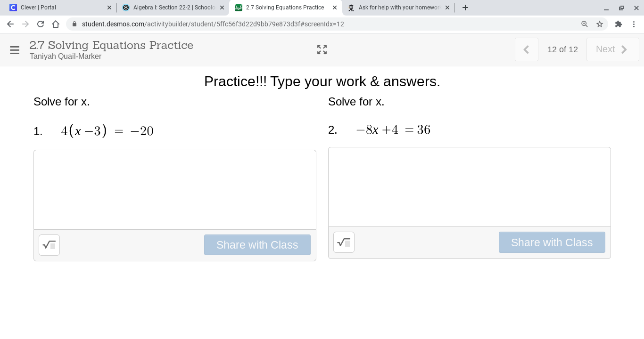Open a new browser tab
644x339 pixels.
(465, 8)
